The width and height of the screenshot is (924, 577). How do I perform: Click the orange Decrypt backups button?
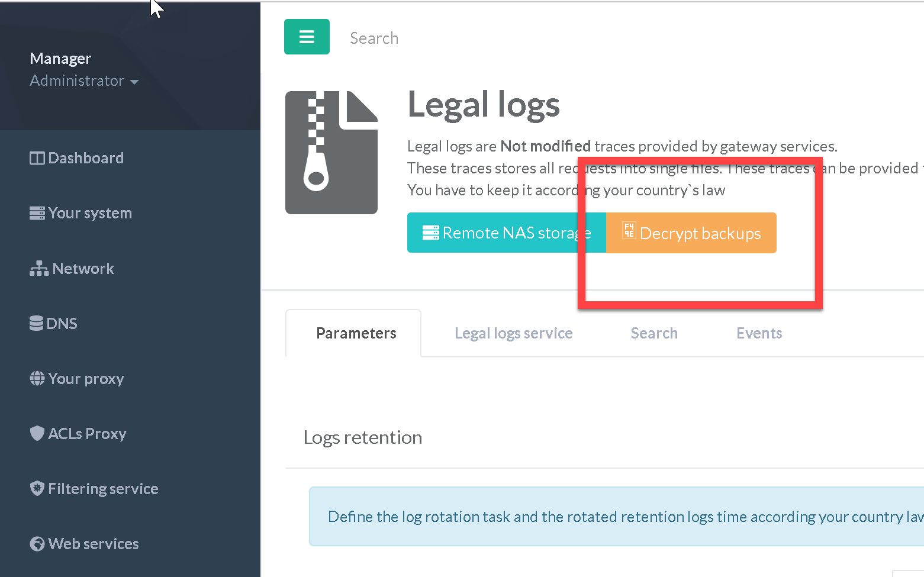[691, 233]
